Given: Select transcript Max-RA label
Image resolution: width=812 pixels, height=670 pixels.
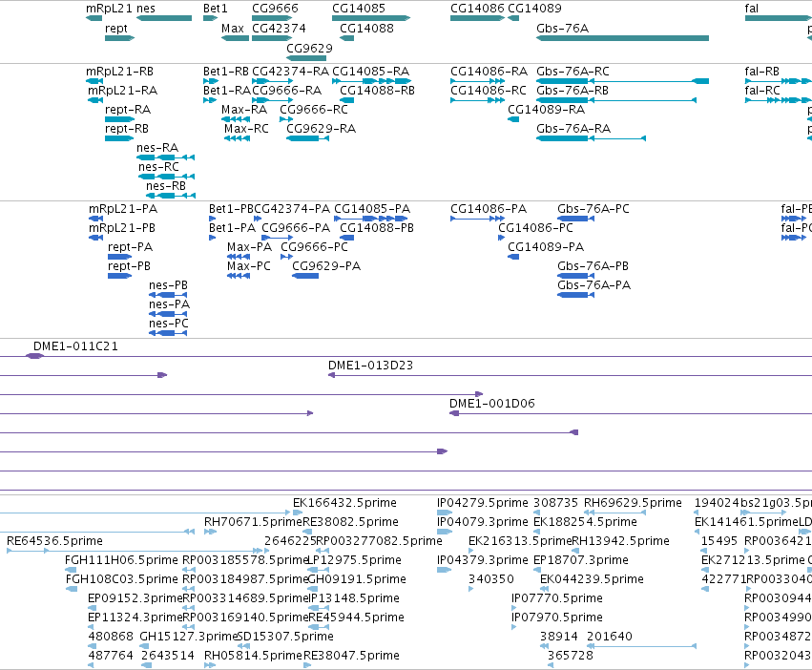Looking at the screenshot, I should click(244, 110).
